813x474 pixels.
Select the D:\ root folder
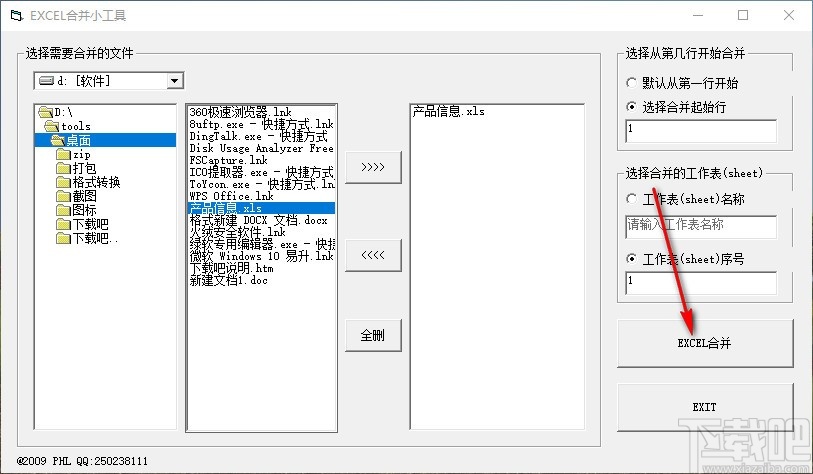point(55,112)
